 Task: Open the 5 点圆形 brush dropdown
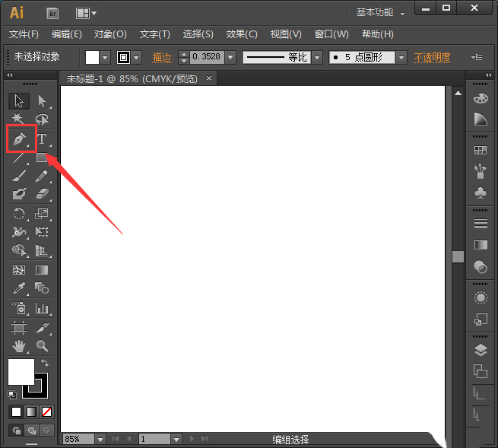401,58
